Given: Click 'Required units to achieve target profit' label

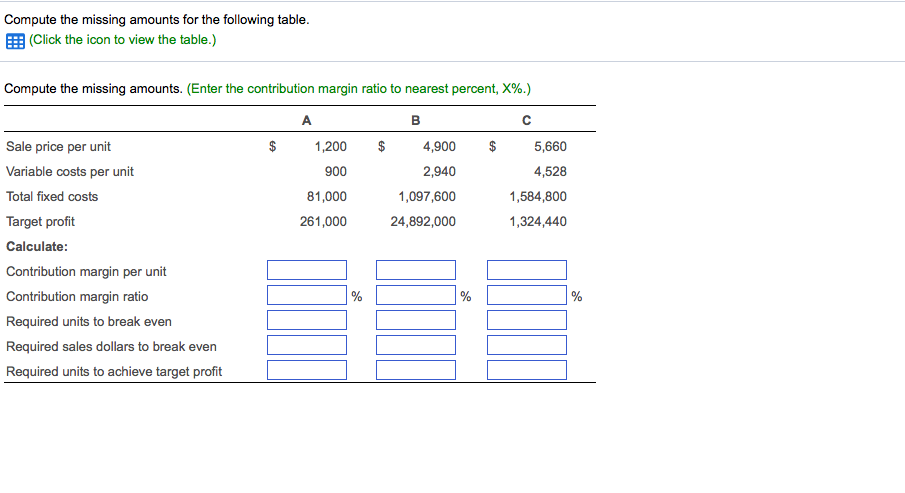Looking at the screenshot, I should click(x=114, y=371).
